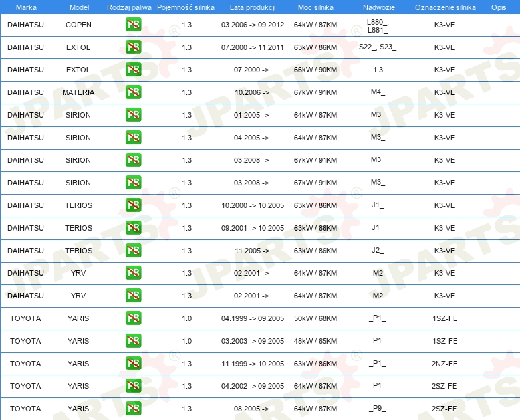Click the K3-VE code in MATERIA row

[x=444, y=92]
